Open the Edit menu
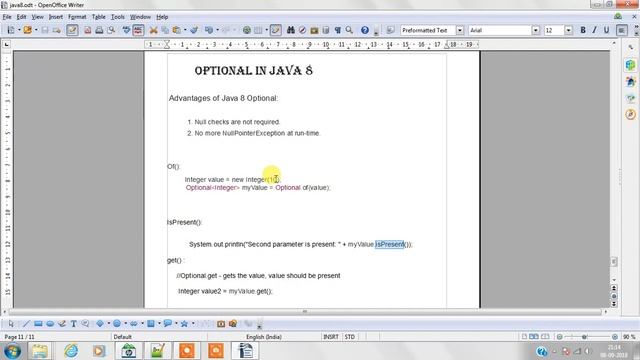The width and height of the screenshot is (640, 360). (21, 17)
